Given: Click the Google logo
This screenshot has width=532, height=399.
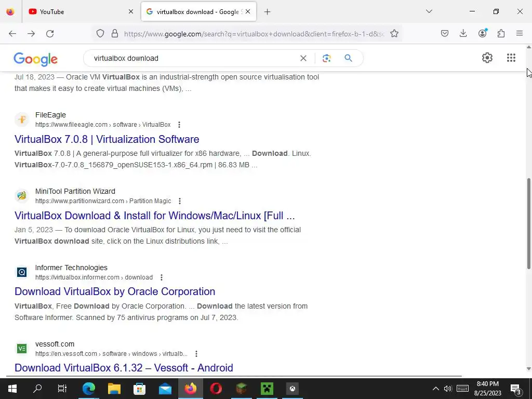Looking at the screenshot, I should (36, 59).
